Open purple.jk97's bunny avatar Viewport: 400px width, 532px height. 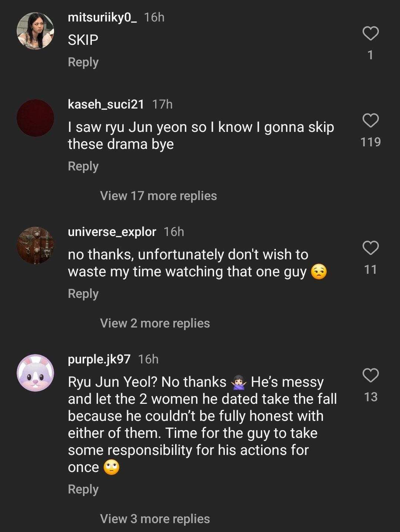(36, 373)
